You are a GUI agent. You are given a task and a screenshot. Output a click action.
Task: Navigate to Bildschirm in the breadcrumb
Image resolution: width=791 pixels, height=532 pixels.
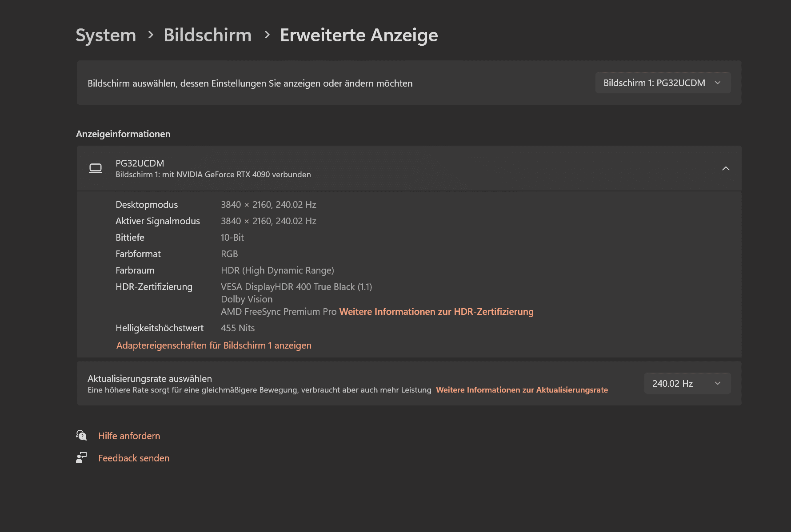208,35
